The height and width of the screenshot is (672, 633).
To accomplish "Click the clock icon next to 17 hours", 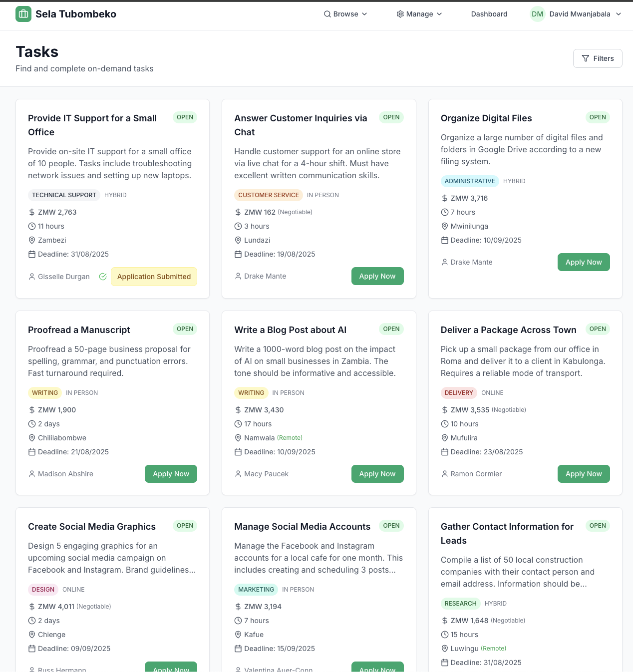I will tap(238, 424).
